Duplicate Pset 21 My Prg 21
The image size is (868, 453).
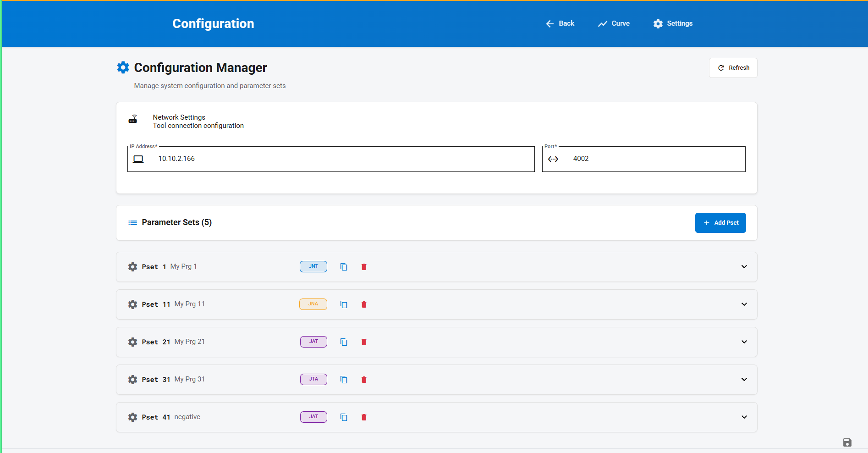pos(344,342)
